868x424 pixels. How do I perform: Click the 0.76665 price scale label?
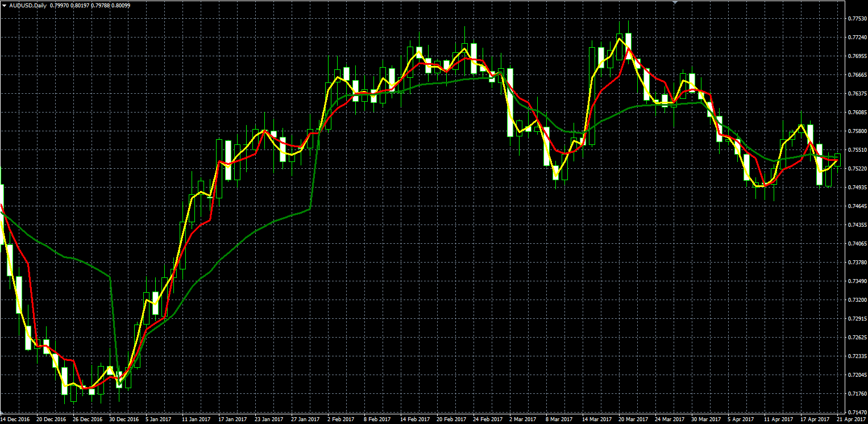click(856, 75)
